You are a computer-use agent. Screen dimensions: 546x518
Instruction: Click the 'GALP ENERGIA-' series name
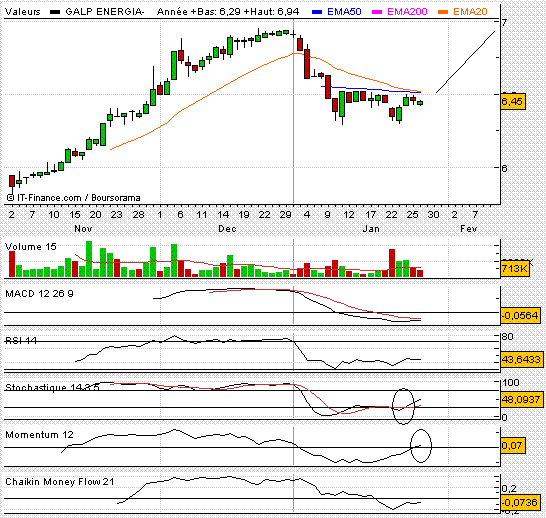click(x=105, y=12)
